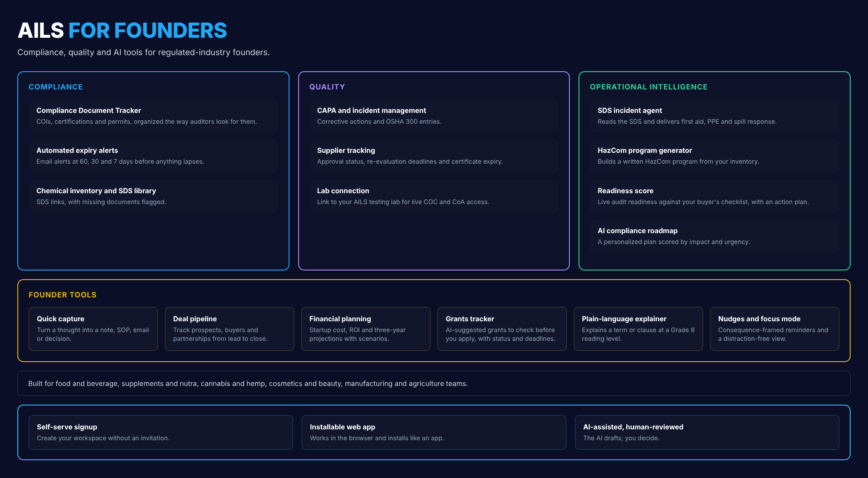
Task: Click the OPERATIONAL INTELLIGENCE heading
Action: point(648,87)
